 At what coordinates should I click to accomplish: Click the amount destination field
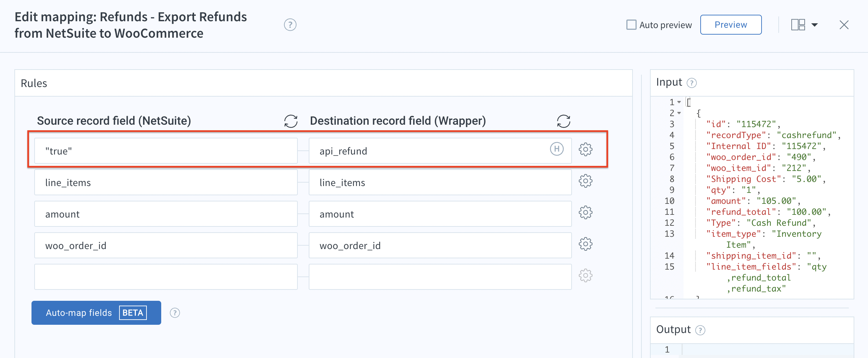pyautogui.click(x=440, y=214)
